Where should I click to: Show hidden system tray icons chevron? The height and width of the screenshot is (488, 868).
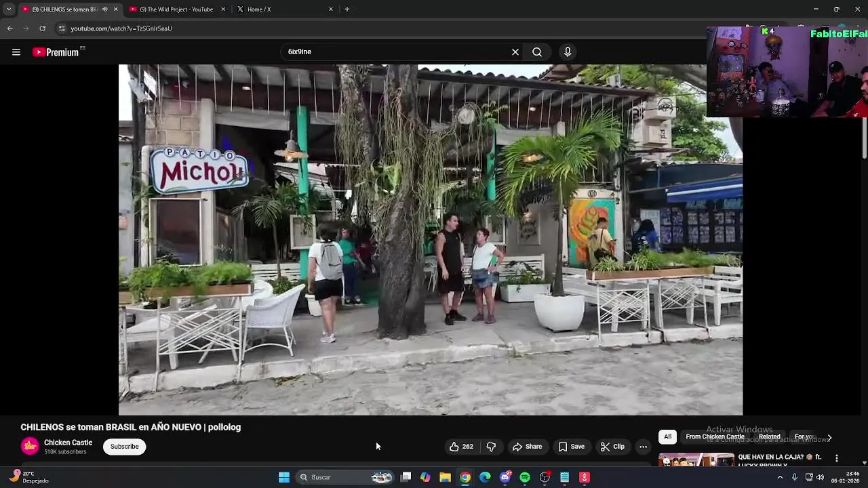(780, 477)
